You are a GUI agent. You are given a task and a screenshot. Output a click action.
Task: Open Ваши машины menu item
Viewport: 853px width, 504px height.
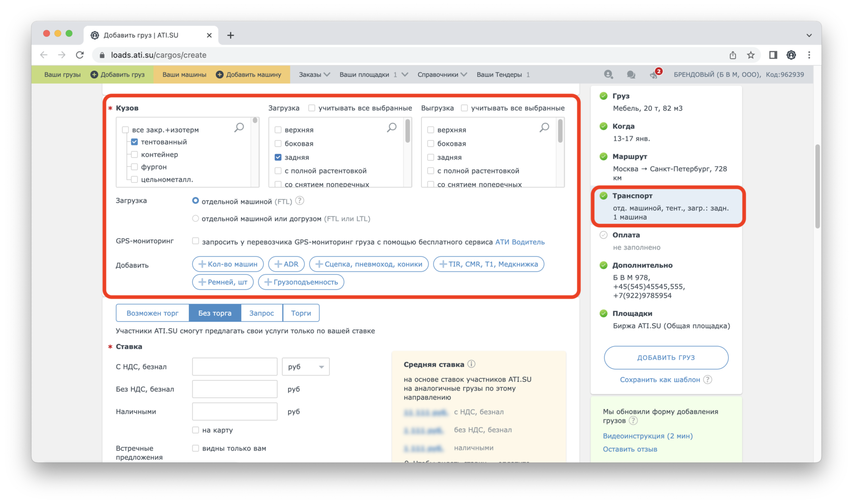[x=184, y=75]
